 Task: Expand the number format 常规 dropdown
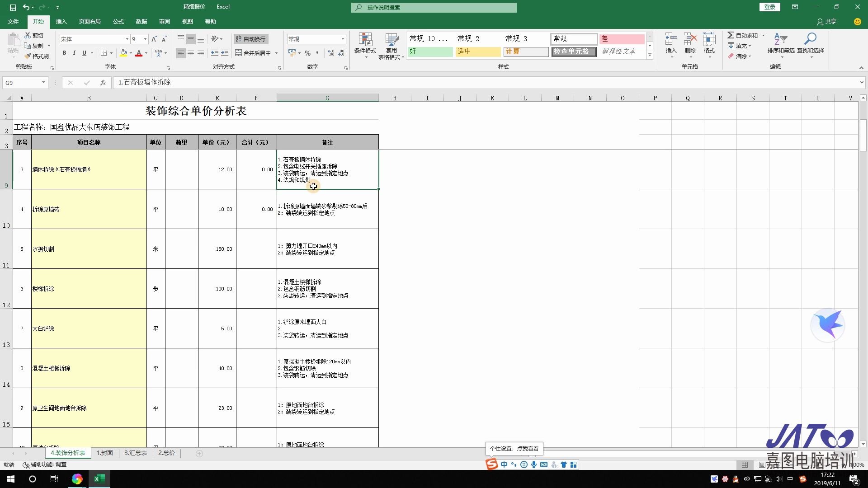point(343,39)
